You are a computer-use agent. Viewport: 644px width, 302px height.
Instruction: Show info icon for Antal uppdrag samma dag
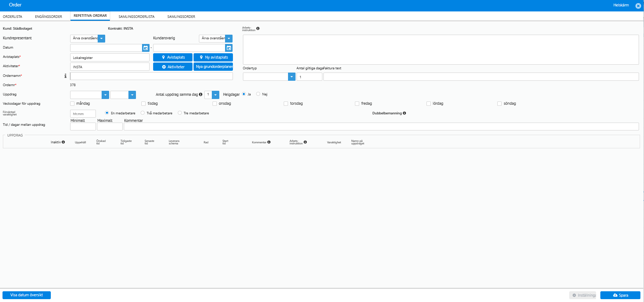click(x=201, y=94)
